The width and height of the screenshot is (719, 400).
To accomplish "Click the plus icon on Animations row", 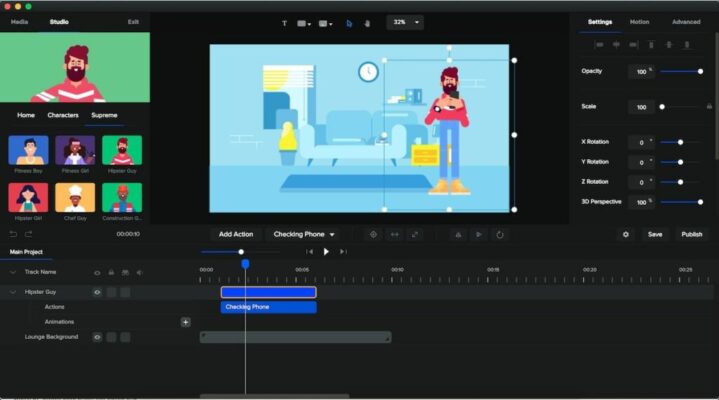I will [x=185, y=322].
